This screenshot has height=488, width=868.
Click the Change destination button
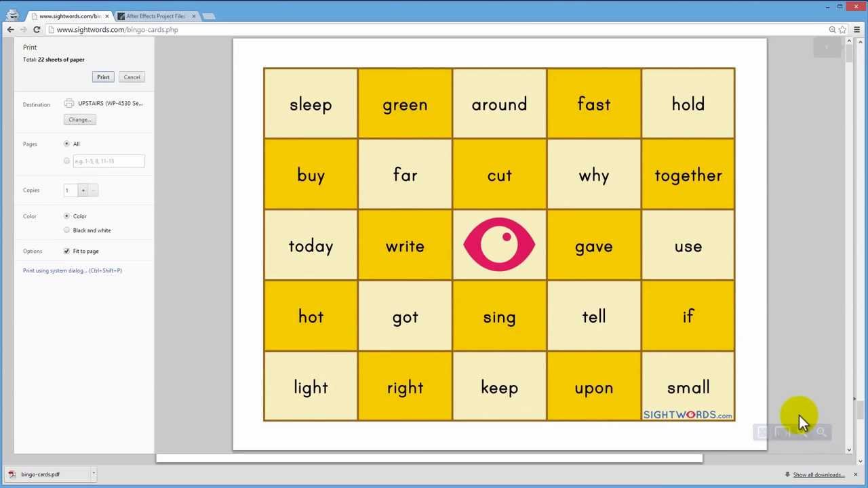80,120
